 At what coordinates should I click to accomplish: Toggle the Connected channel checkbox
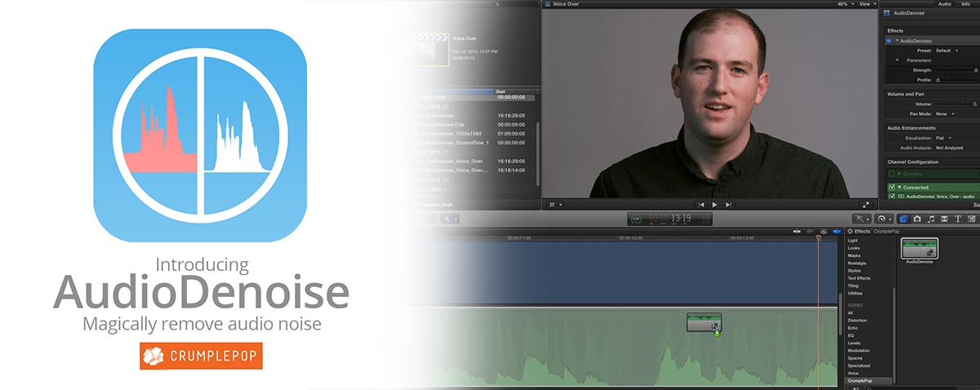pos(892,187)
